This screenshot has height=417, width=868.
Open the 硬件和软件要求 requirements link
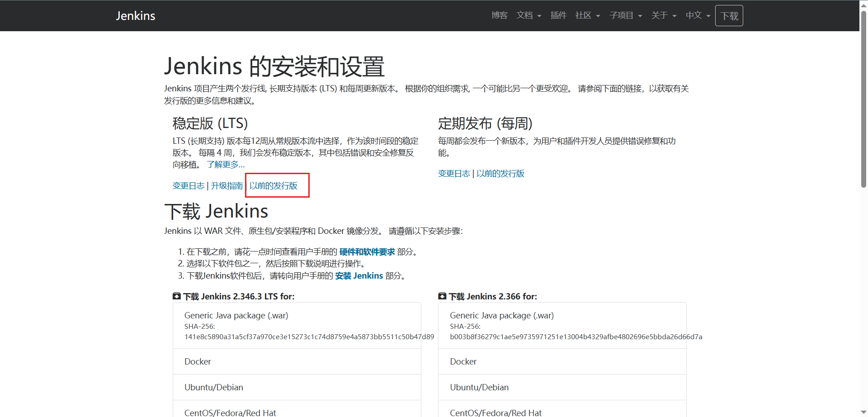[x=367, y=252]
